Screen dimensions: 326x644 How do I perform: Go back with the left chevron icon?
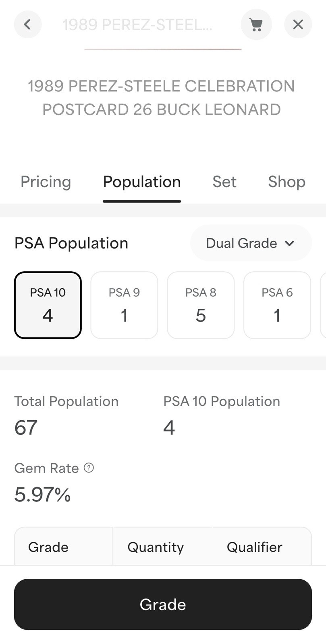click(x=28, y=25)
